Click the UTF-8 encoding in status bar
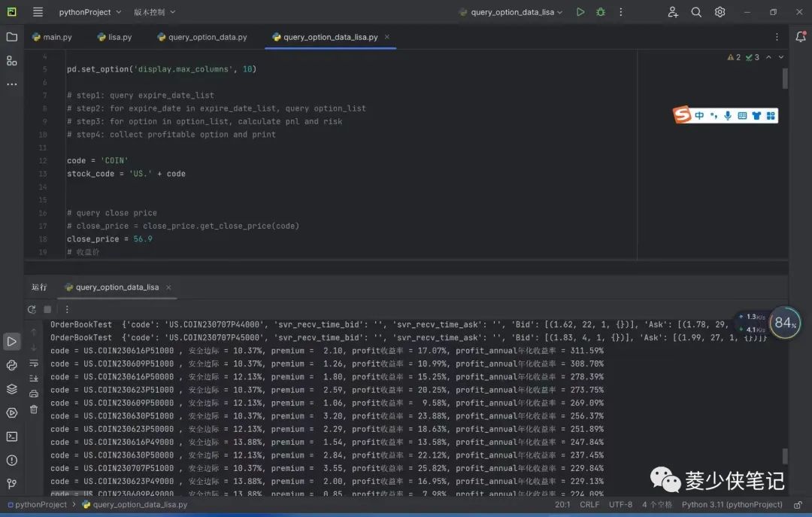Viewport: 812px width, 517px height. coord(620,504)
